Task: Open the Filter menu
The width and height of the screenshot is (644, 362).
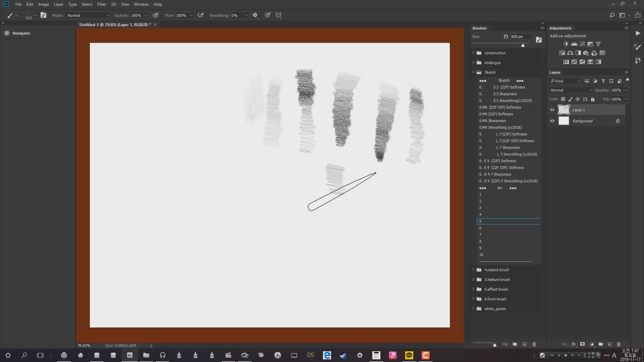Action: point(102,4)
